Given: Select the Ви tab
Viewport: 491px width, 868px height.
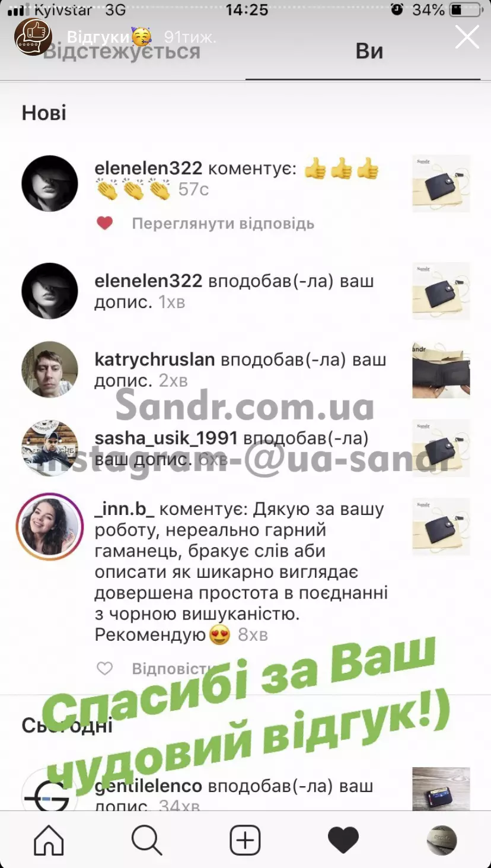Looking at the screenshot, I should pos(369,52).
